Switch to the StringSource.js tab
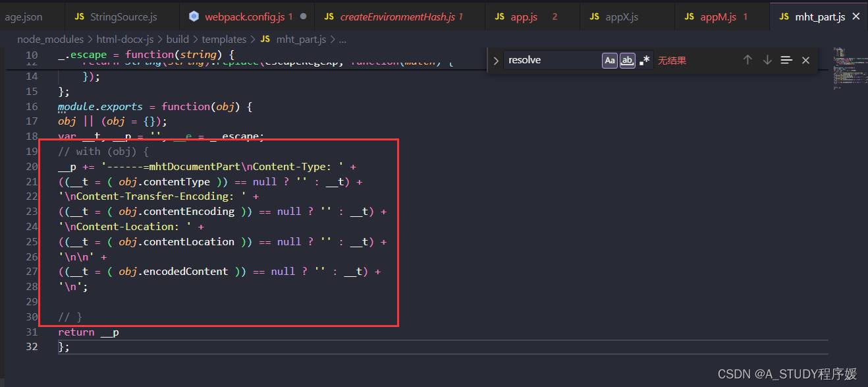The image size is (868, 387). pyautogui.click(x=122, y=16)
